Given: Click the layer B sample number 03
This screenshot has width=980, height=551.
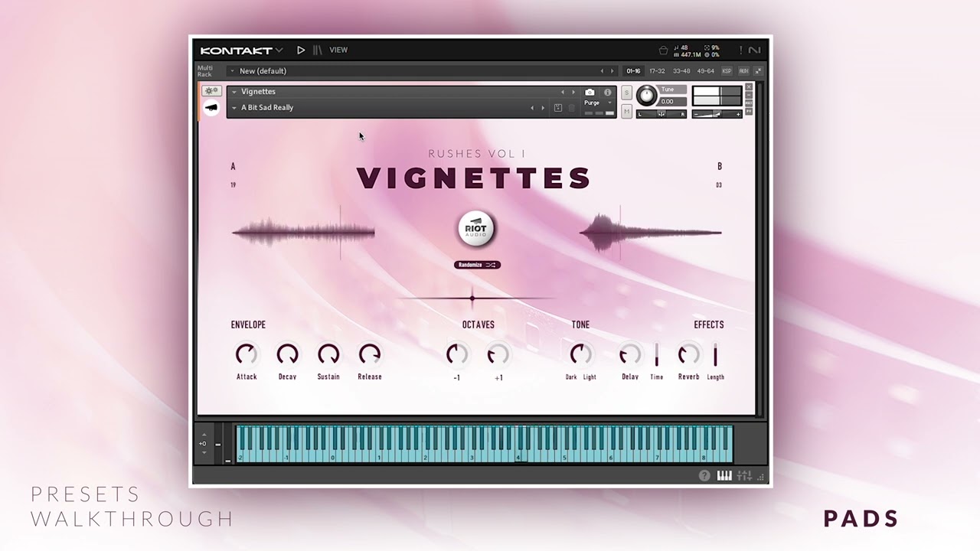Looking at the screenshot, I should click(719, 185).
